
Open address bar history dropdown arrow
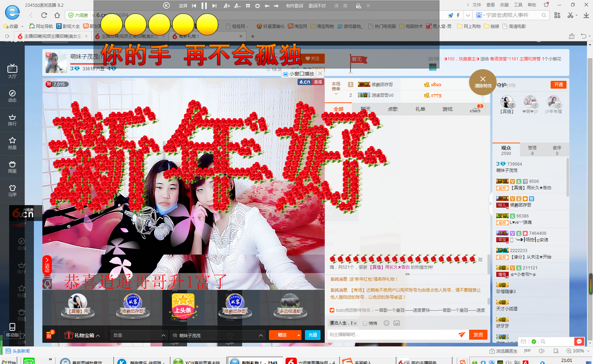click(468, 15)
